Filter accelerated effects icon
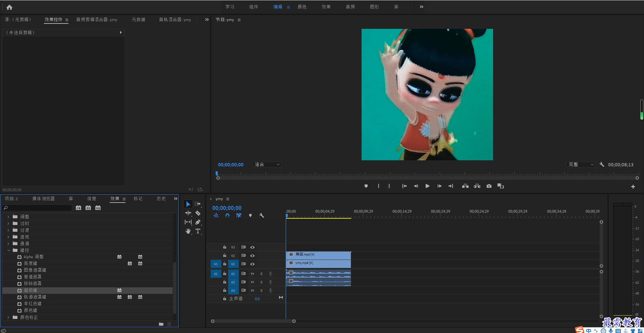 click(x=78, y=208)
